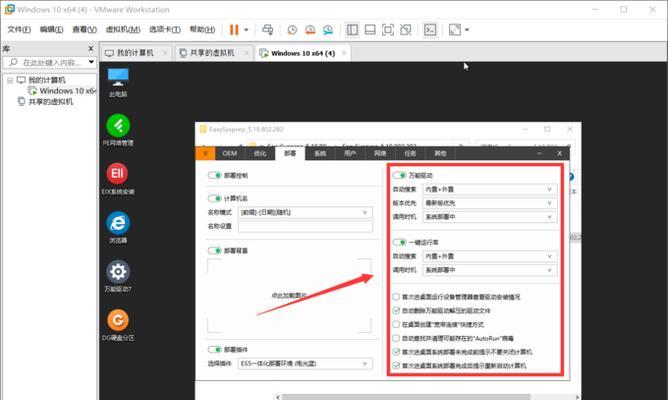Screen dimensions: 668x400
Task: Select the PE网络管理 desktop icon
Action: (x=118, y=130)
